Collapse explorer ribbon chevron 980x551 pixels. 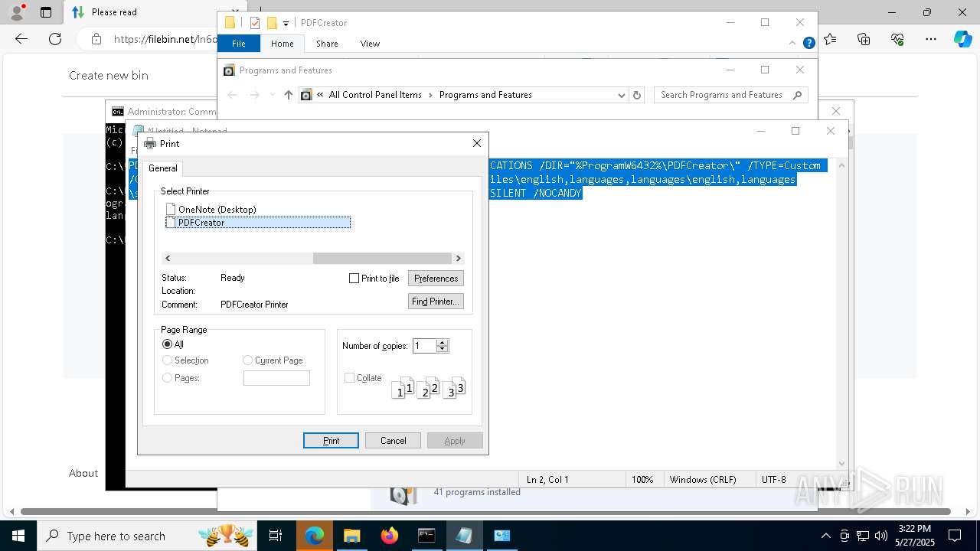(792, 44)
